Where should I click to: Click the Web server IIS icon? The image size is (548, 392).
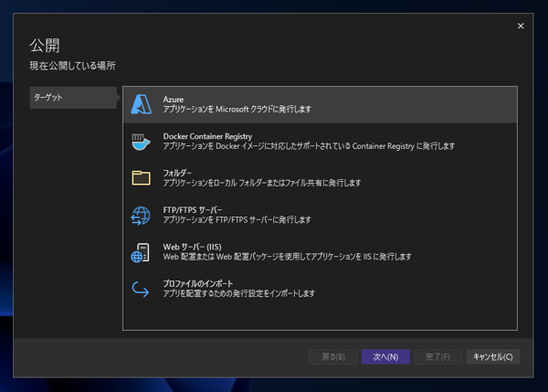[x=141, y=252]
